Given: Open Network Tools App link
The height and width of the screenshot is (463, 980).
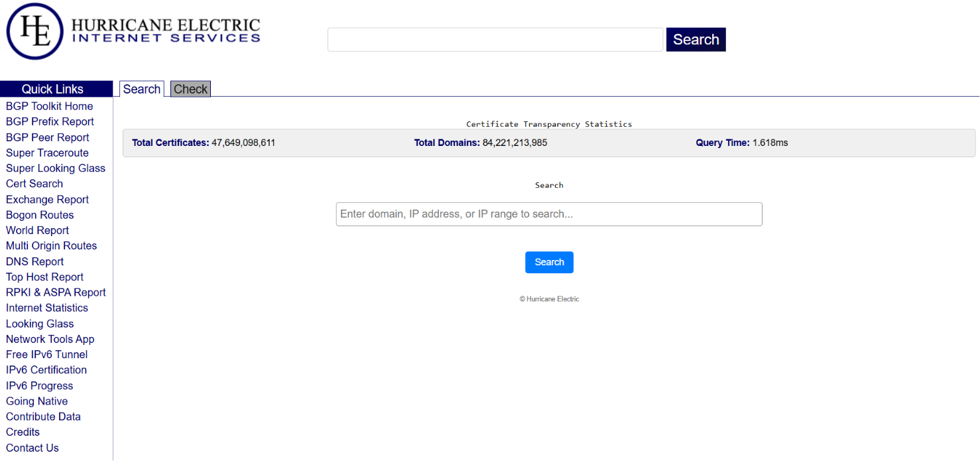Looking at the screenshot, I should (50, 339).
